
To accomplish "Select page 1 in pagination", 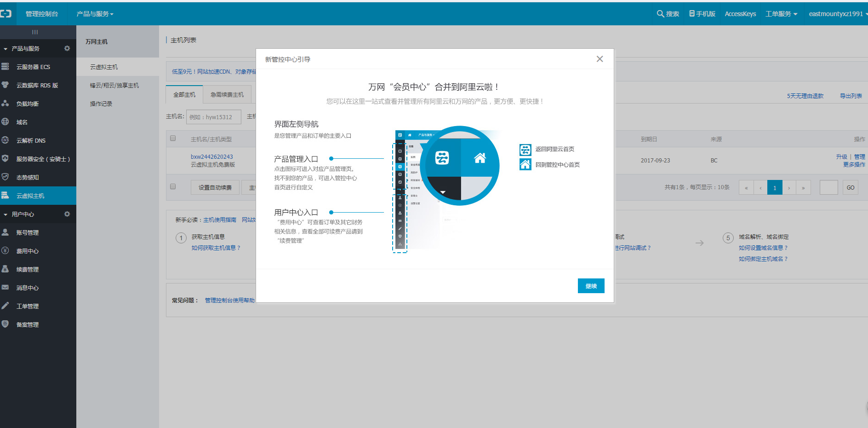I will point(775,187).
